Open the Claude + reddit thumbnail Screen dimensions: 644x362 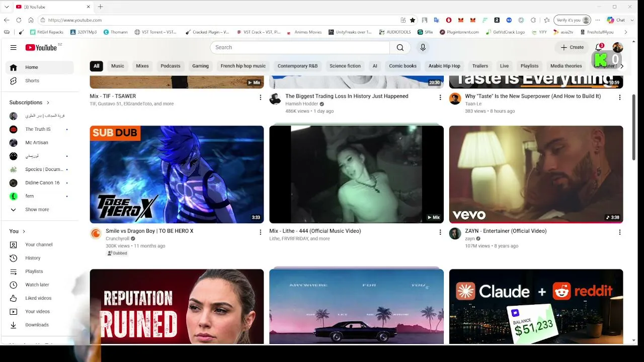536,307
